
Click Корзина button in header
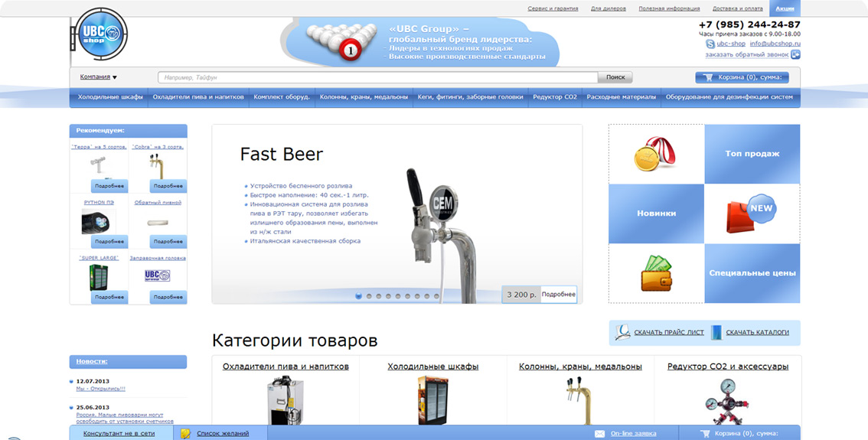point(742,77)
